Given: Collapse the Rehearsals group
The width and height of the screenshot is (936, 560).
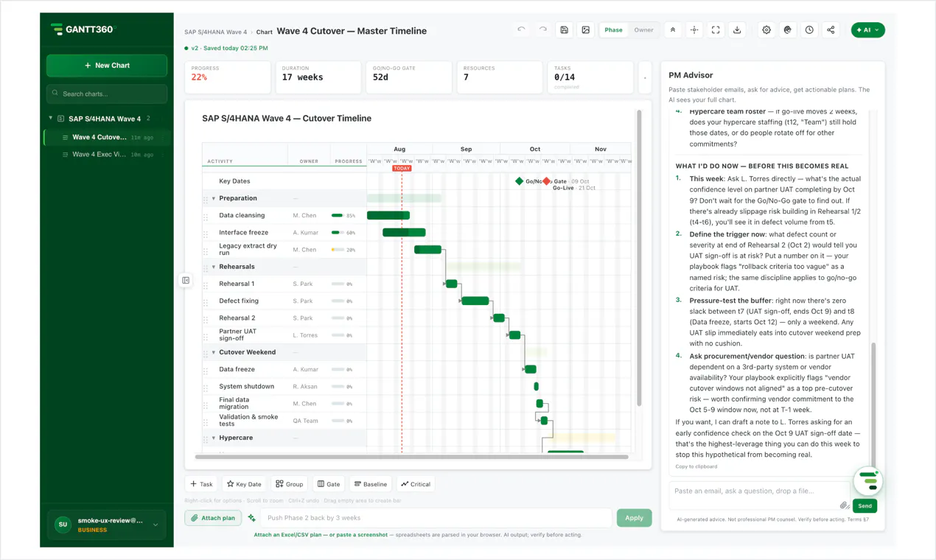Looking at the screenshot, I should tap(214, 267).
